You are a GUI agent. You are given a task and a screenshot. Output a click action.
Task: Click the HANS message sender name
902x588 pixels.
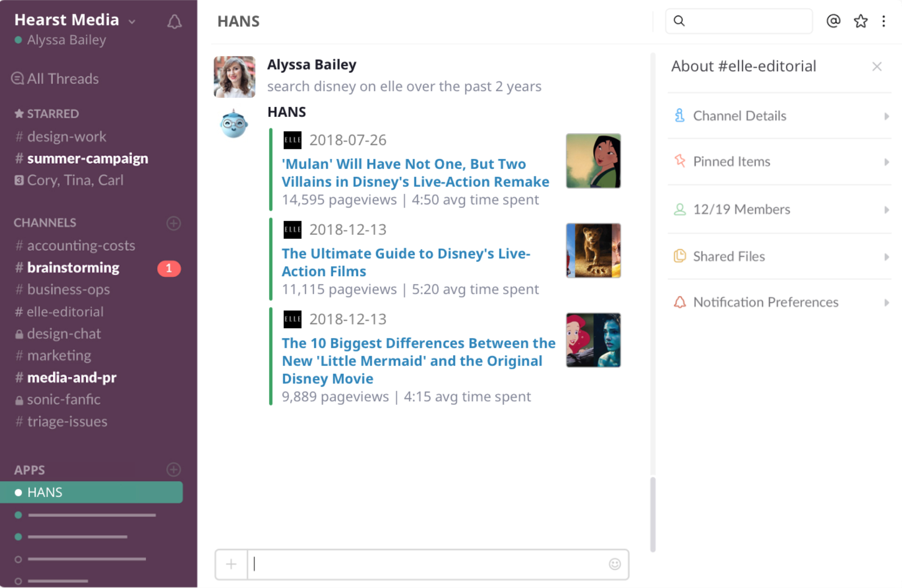tap(286, 112)
